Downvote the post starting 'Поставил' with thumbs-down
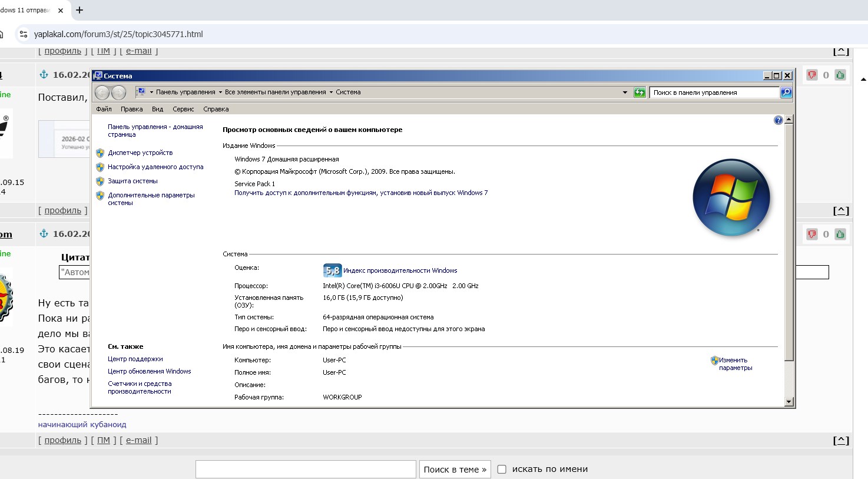 (812, 75)
